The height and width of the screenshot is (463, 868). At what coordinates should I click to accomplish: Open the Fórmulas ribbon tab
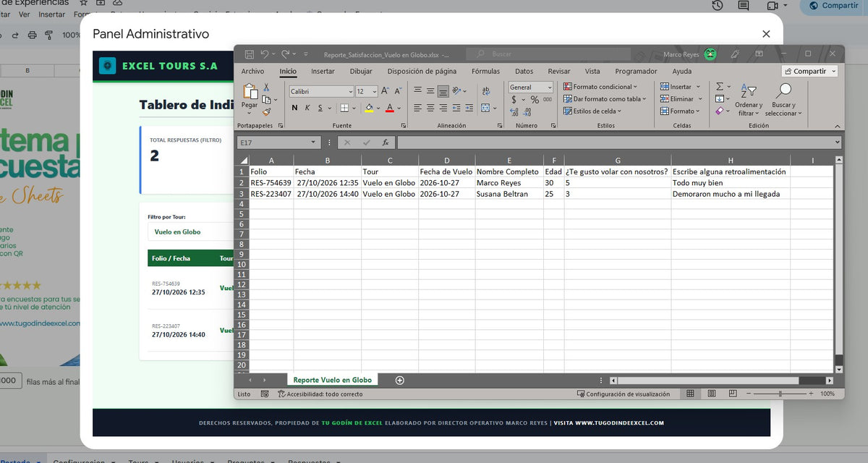point(485,72)
